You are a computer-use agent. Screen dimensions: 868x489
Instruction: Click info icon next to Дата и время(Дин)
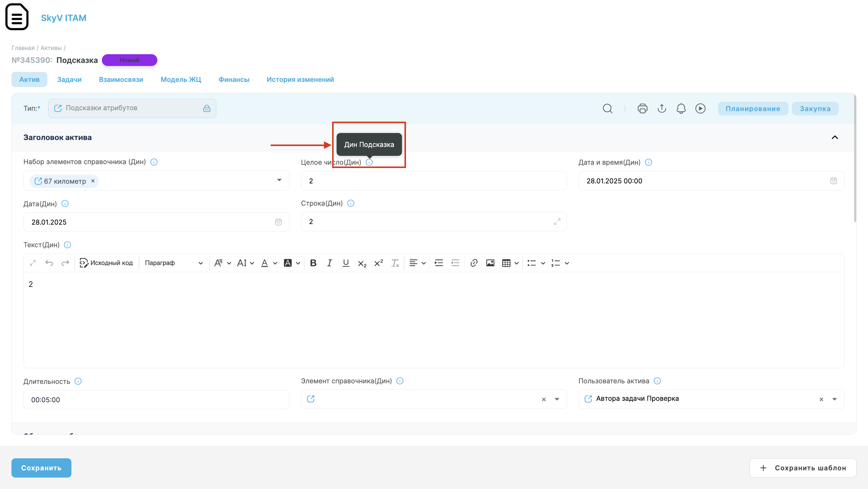(x=649, y=162)
